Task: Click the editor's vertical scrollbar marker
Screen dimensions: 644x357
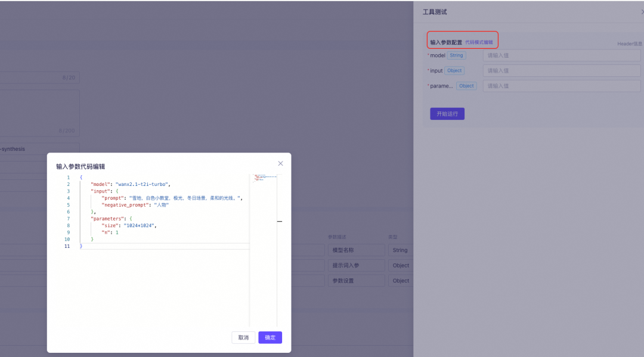Action: 280,221
